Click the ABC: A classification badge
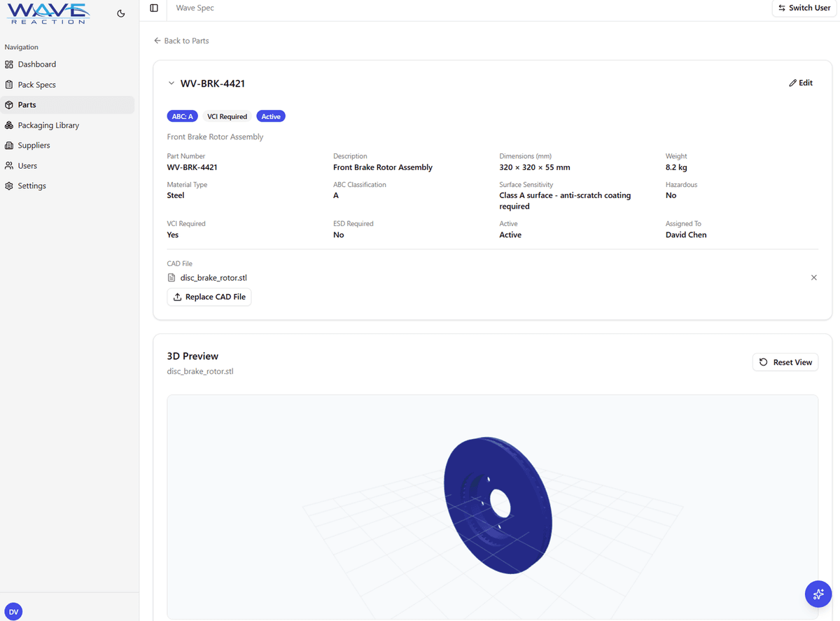 [182, 116]
